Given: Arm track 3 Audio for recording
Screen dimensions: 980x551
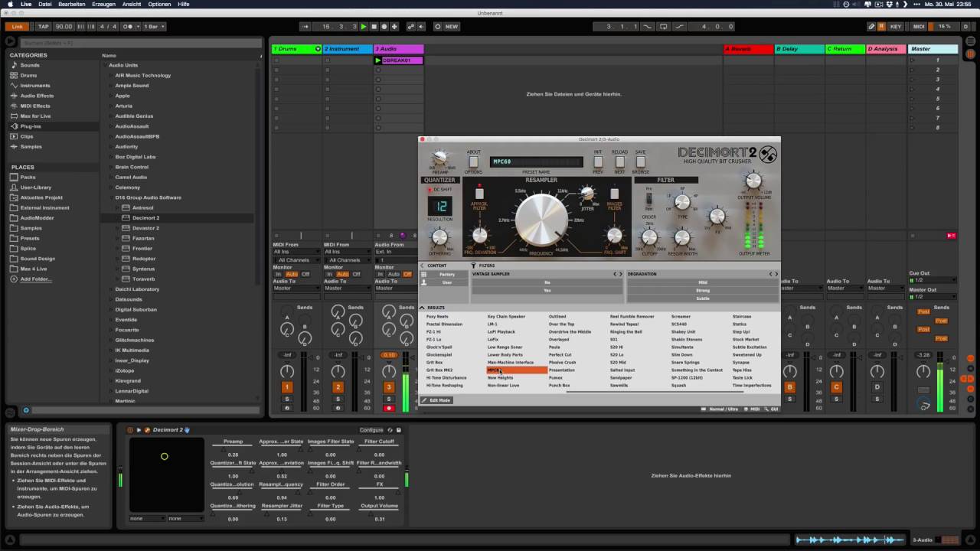Looking at the screenshot, I should pyautogui.click(x=389, y=408).
